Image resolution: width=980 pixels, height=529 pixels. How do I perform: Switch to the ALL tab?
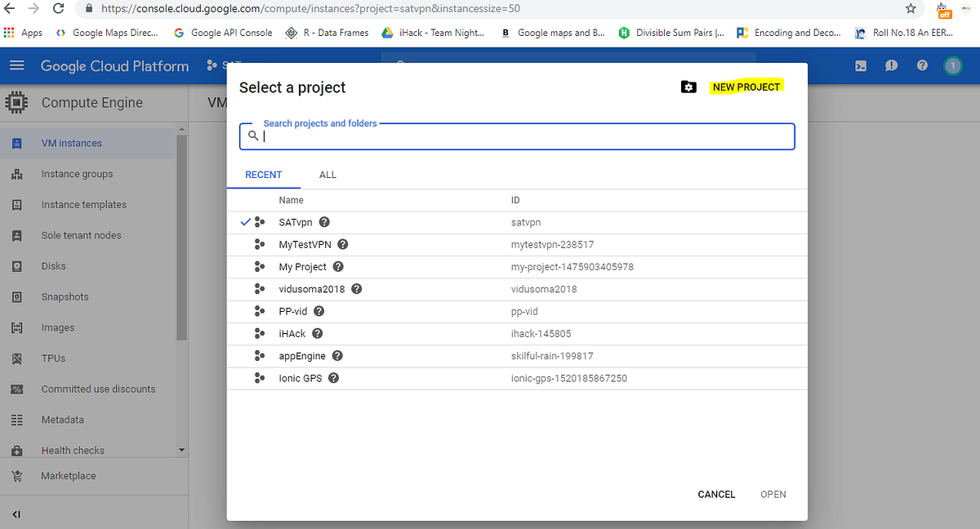pyautogui.click(x=327, y=175)
